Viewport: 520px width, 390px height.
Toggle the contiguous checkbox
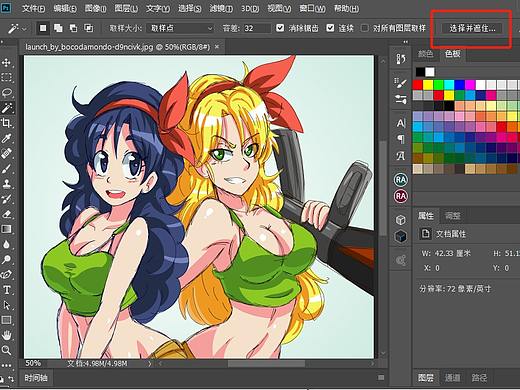330,28
